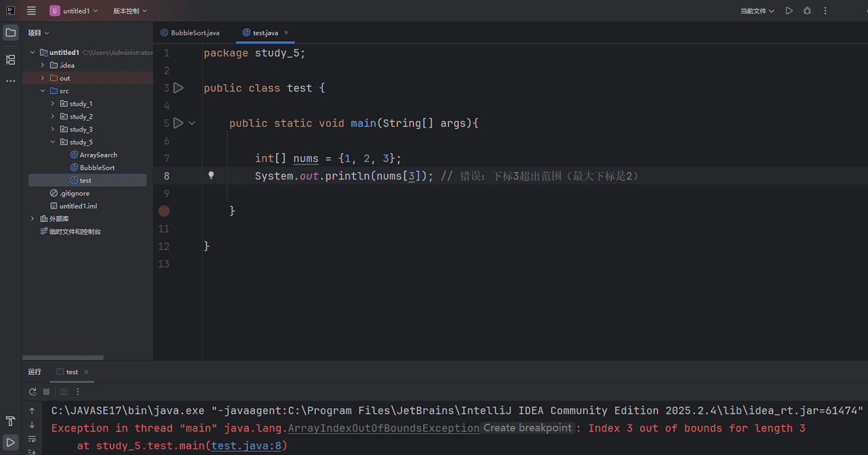Open the Project tool window icon in sidebar
This screenshot has height=455, width=868.
[x=10, y=32]
